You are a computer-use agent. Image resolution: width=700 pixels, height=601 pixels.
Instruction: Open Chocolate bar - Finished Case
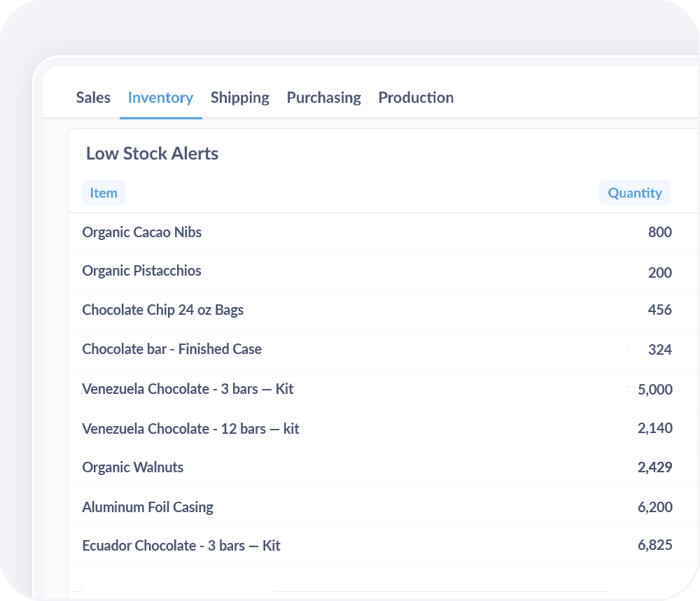[171, 349]
